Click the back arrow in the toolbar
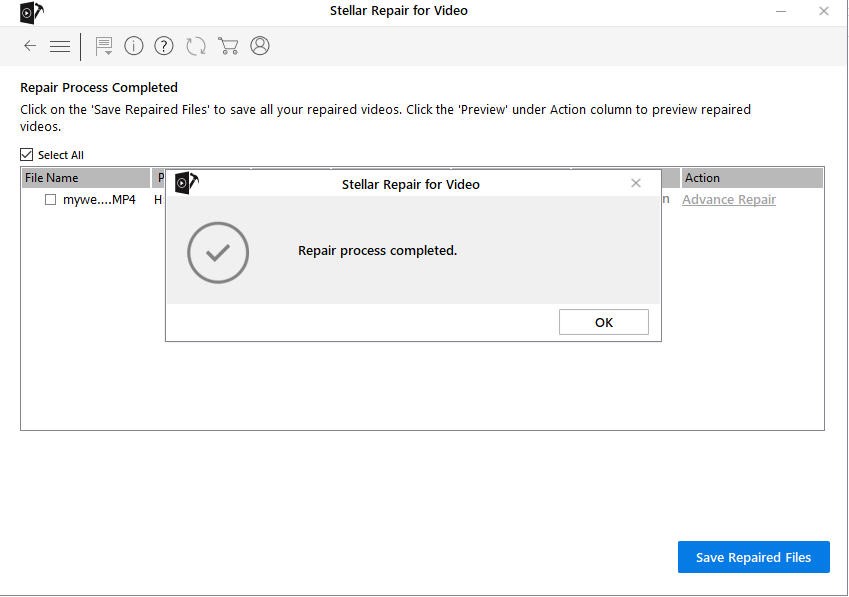849x597 pixels. click(30, 46)
